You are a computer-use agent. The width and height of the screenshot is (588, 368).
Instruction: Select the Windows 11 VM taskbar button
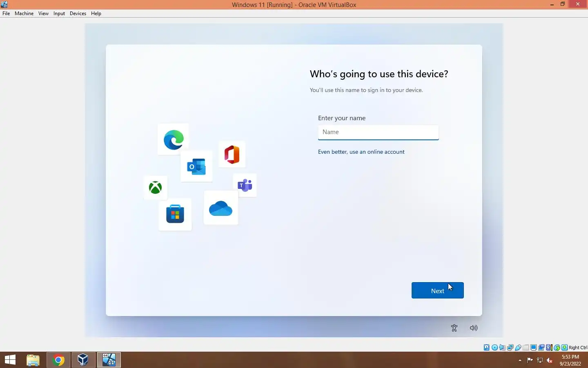pos(109,360)
